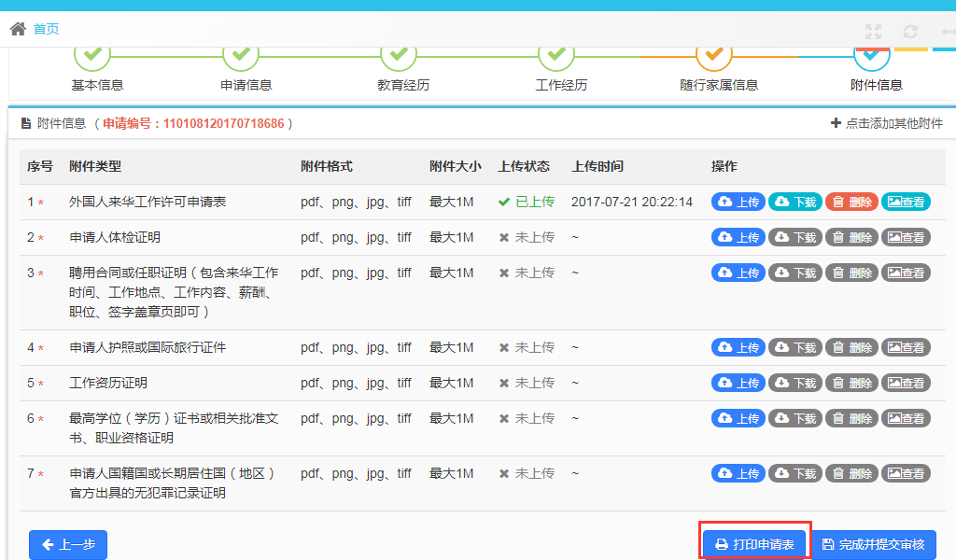
Task: Upload the 外国人来华工作许可申请表 file
Action: pyautogui.click(x=738, y=202)
